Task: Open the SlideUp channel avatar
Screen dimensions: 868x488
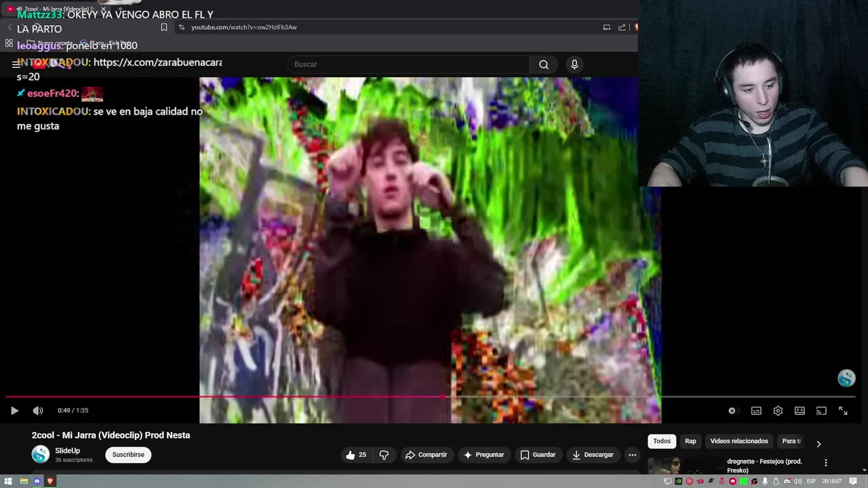Action: [x=41, y=455]
